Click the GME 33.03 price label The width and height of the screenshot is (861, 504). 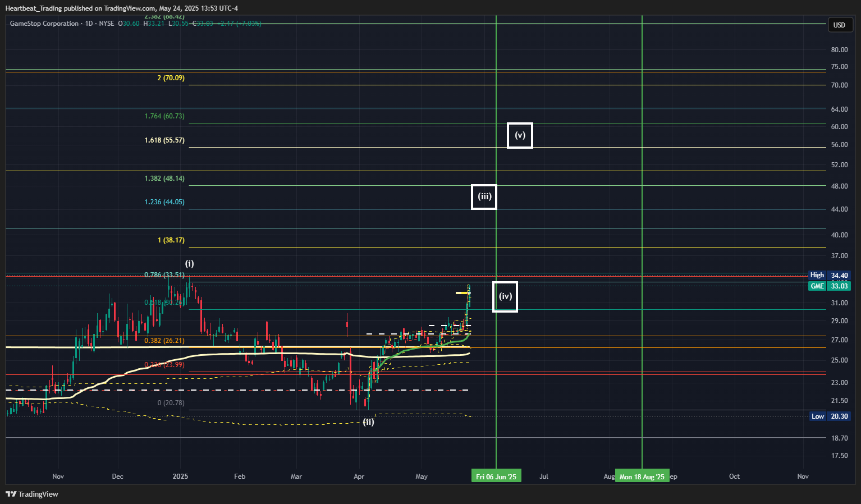point(830,286)
